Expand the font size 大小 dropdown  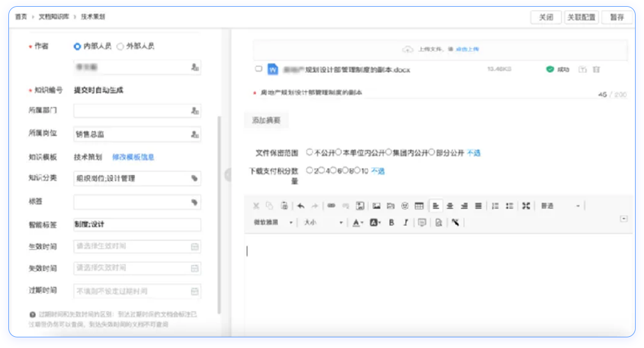[x=323, y=223]
